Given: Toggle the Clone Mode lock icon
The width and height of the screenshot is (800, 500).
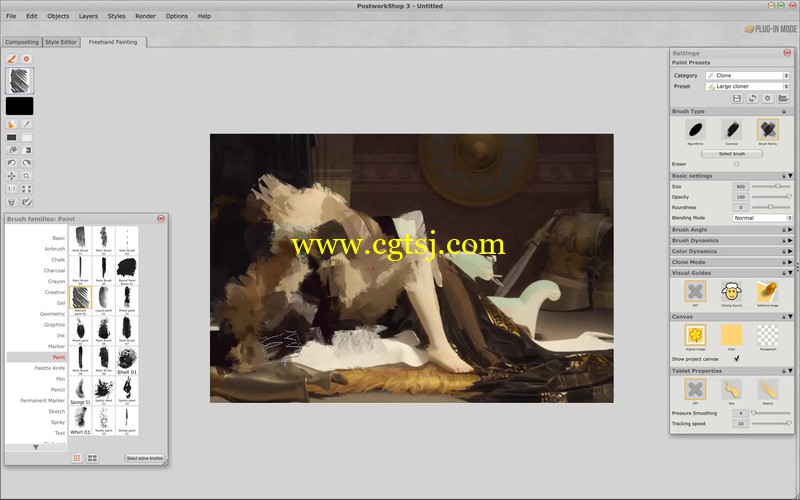Looking at the screenshot, I should [784, 262].
